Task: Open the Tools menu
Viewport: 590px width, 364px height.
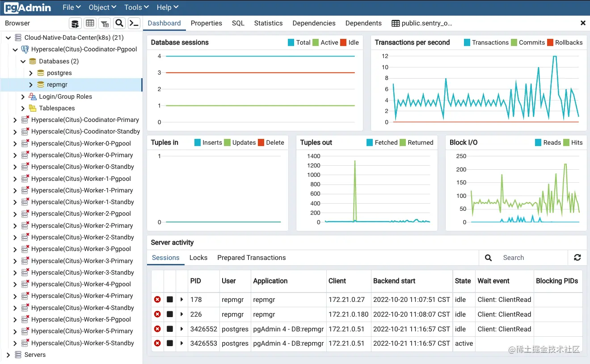Action: click(x=135, y=8)
